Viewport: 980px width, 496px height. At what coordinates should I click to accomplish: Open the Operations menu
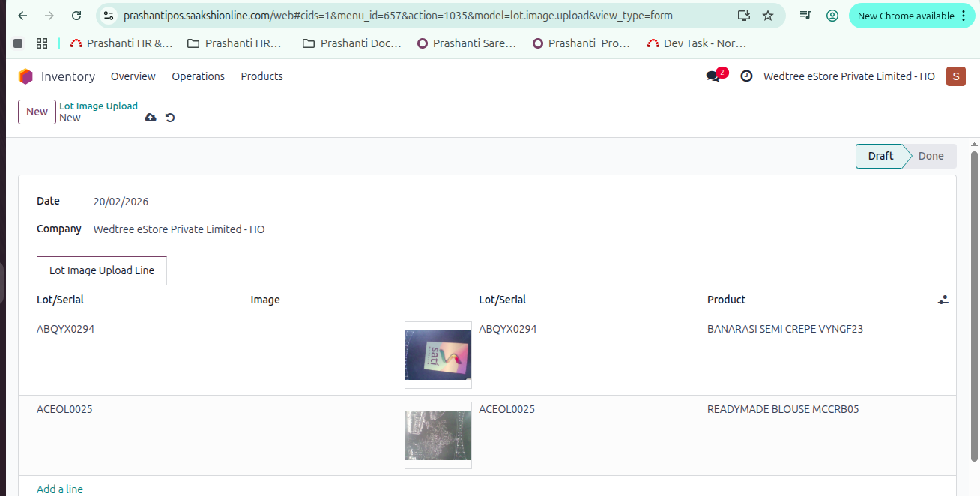coord(198,76)
